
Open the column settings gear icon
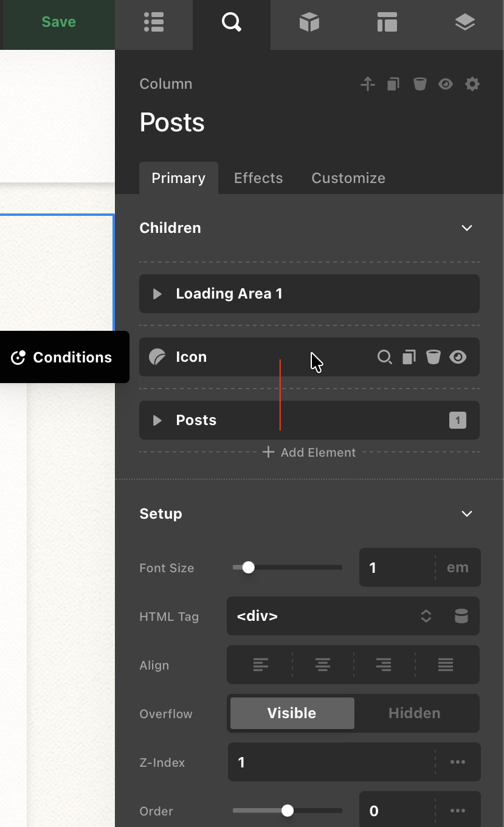point(472,84)
